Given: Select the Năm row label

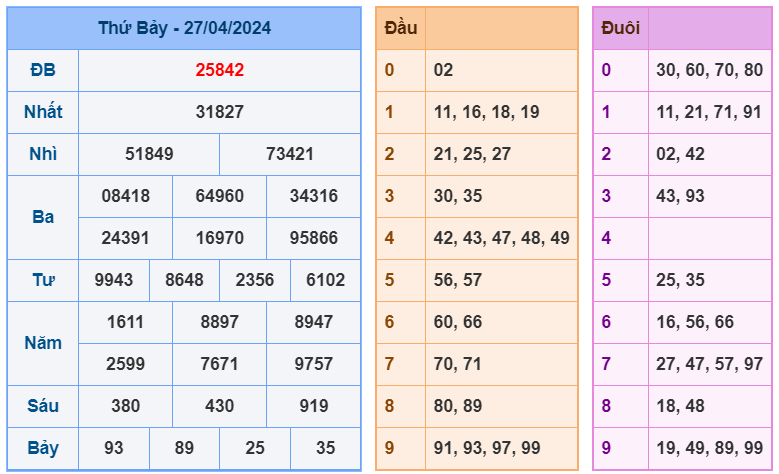Looking at the screenshot, I should tap(43, 343).
